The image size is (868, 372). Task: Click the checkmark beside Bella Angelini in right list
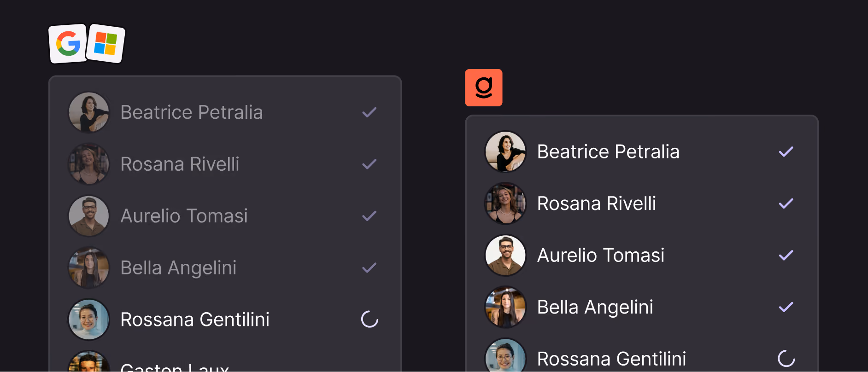click(786, 307)
